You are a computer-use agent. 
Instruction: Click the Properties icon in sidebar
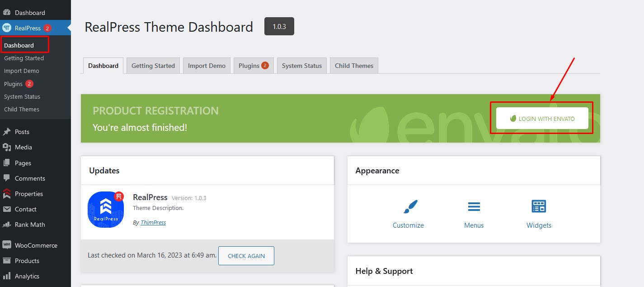tap(7, 194)
